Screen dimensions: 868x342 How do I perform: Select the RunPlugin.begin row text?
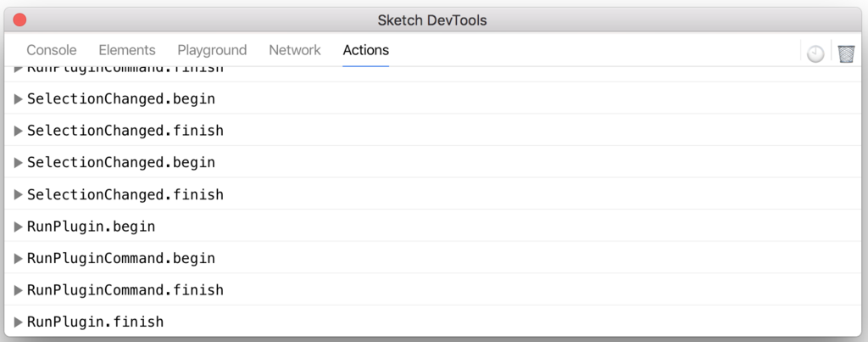91,227
